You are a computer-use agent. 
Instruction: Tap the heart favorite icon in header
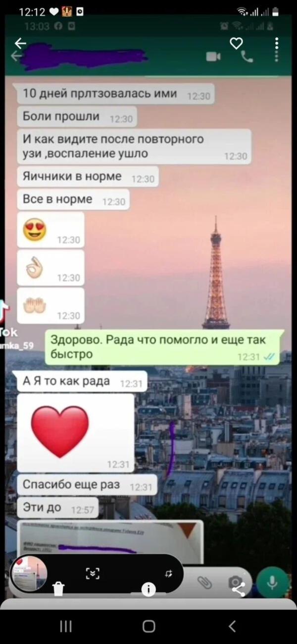point(237,44)
